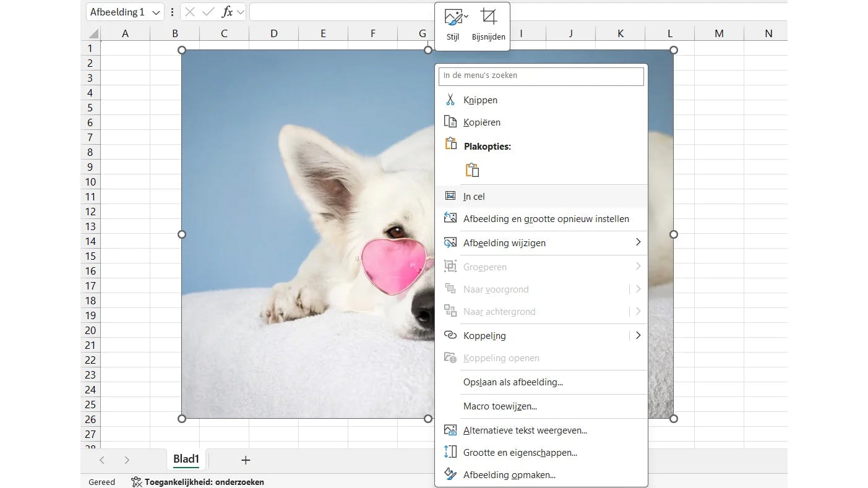Choose In cel from the context menu
This screenshot has height=488, width=868.
474,196
